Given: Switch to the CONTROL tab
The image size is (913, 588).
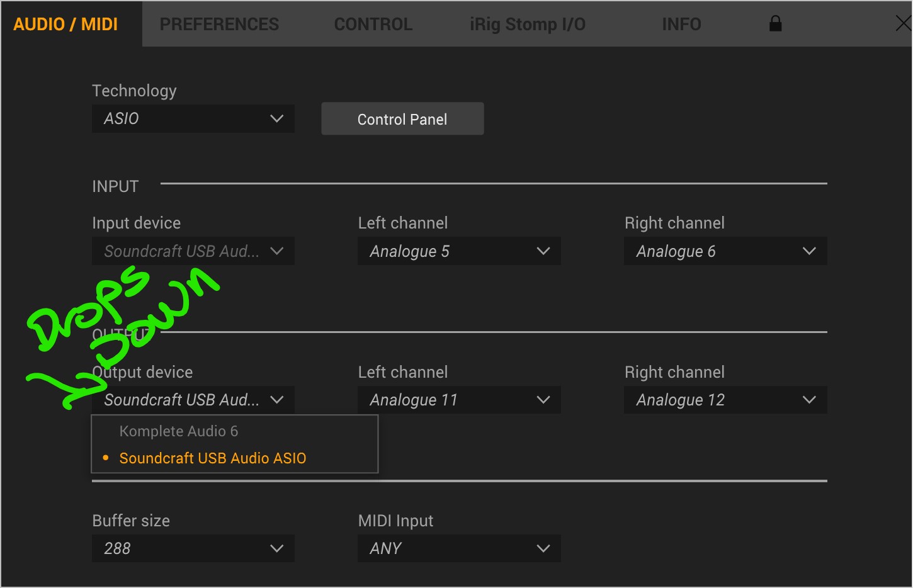Looking at the screenshot, I should coord(373,24).
